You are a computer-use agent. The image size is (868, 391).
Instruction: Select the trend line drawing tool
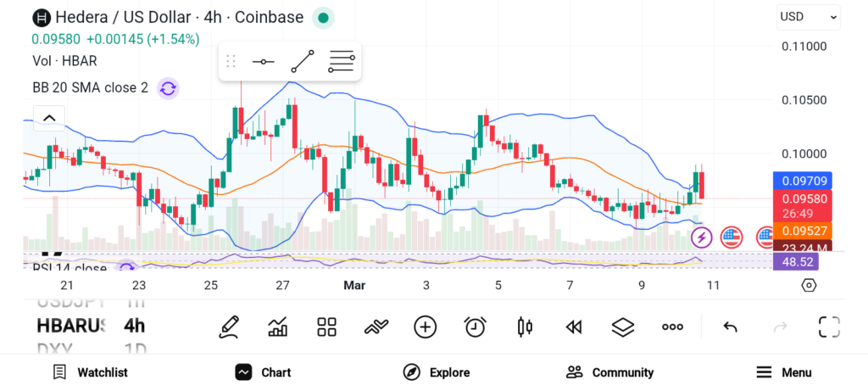302,61
